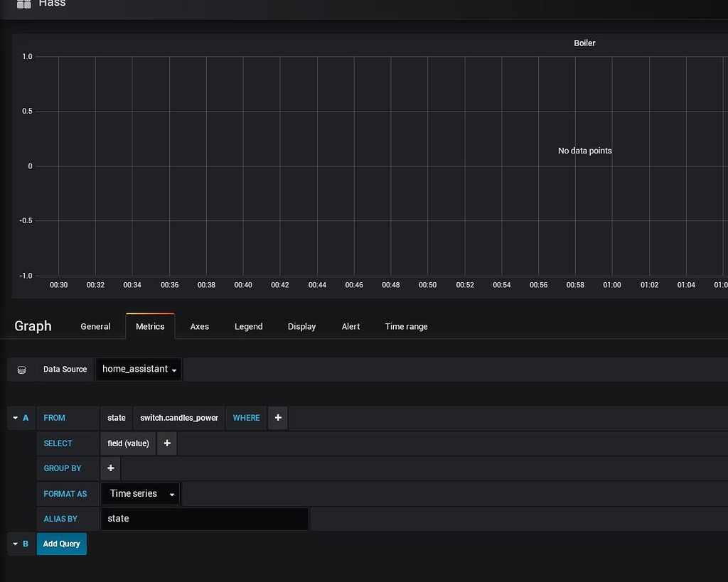Collapse query A using its arrow

click(16, 418)
